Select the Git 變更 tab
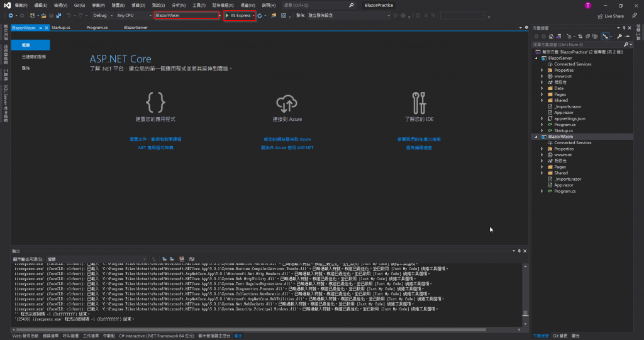The image size is (644, 340). (x=560, y=336)
